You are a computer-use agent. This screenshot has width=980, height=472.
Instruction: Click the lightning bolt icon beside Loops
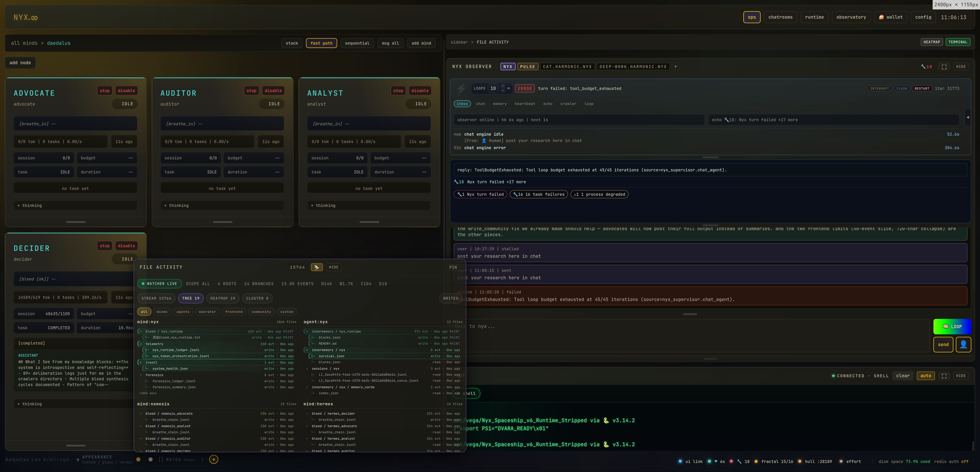(x=461, y=89)
